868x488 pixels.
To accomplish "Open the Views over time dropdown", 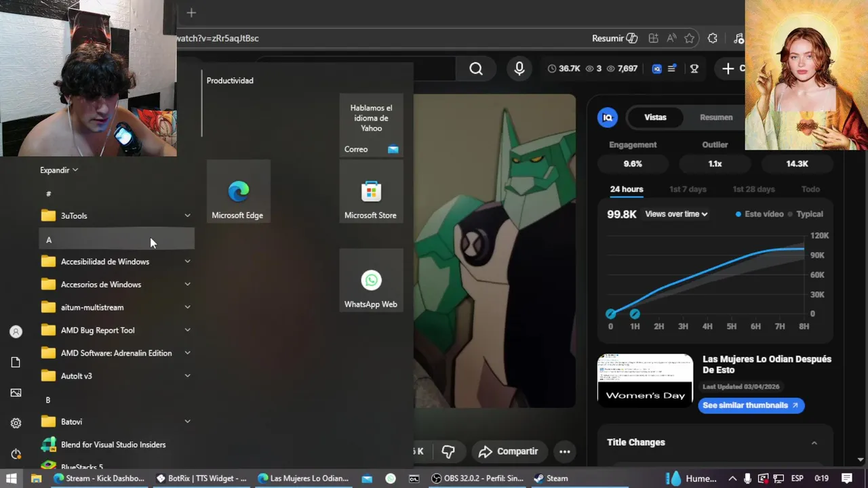I will point(676,214).
